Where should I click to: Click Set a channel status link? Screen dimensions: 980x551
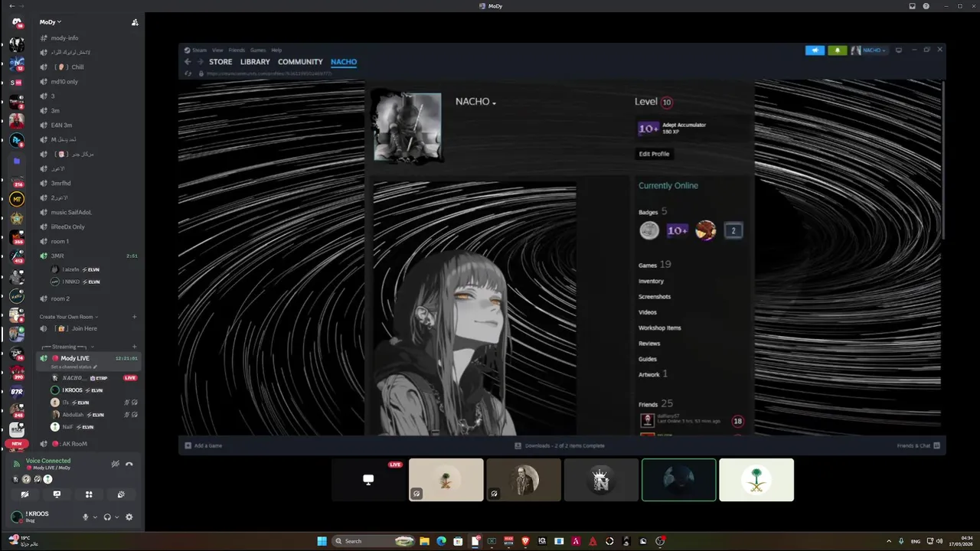point(74,367)
